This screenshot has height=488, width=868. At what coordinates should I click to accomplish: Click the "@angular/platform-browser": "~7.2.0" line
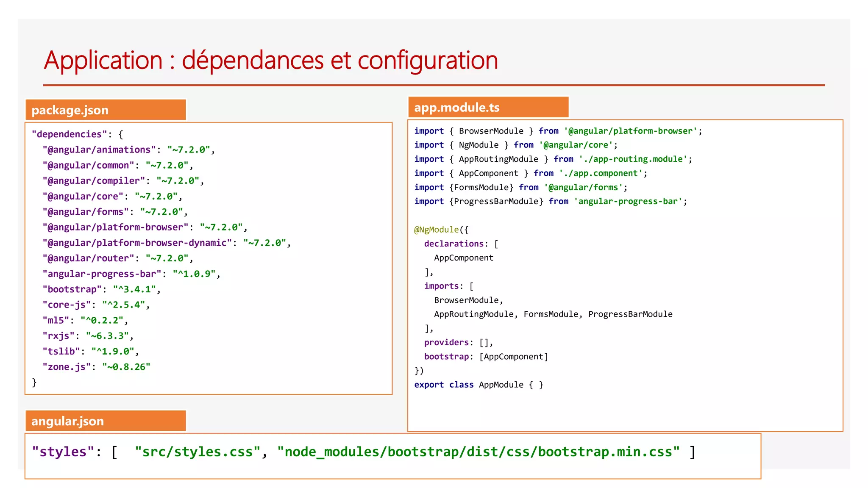pyautogui.click(x=145, y=227)
